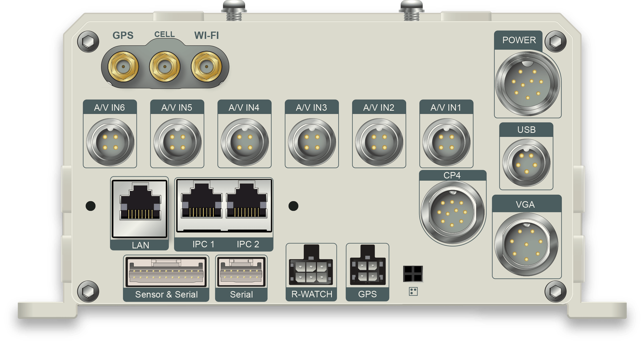Screen dimensions: 644x344
Task: Click the small unlabeled black four-pin header
Action: point(413,274)
